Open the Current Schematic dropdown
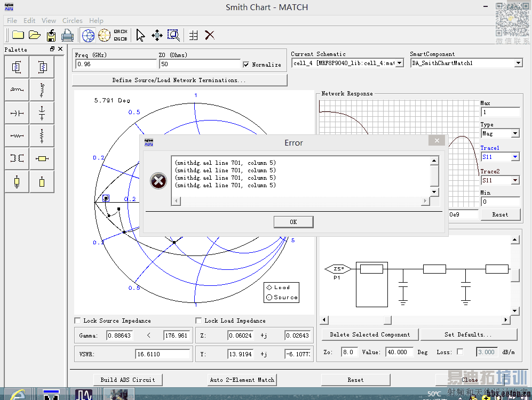 coord(400,63)
